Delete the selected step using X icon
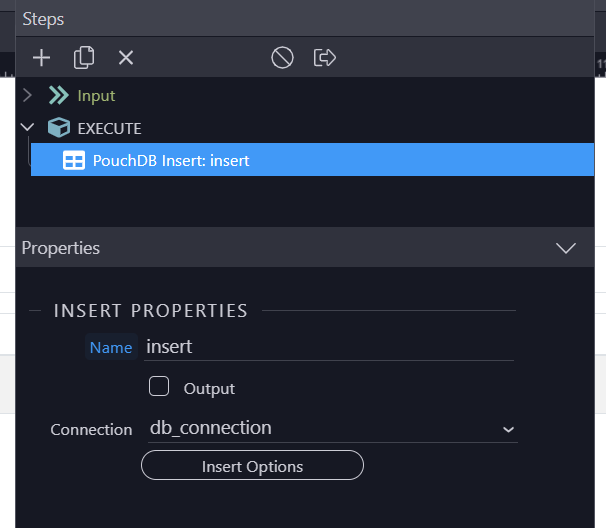606x528 pixels. pyautogui.click(x=126, y=58)
